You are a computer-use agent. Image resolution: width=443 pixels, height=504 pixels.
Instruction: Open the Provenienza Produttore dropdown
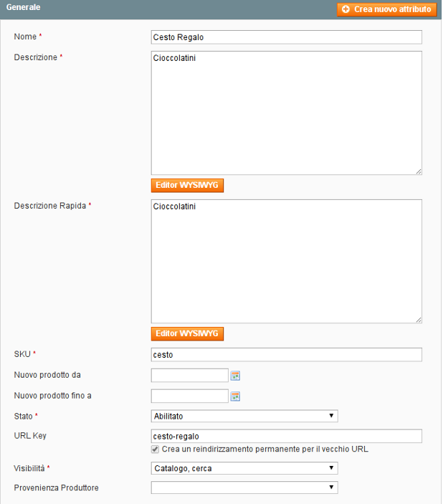244,488
